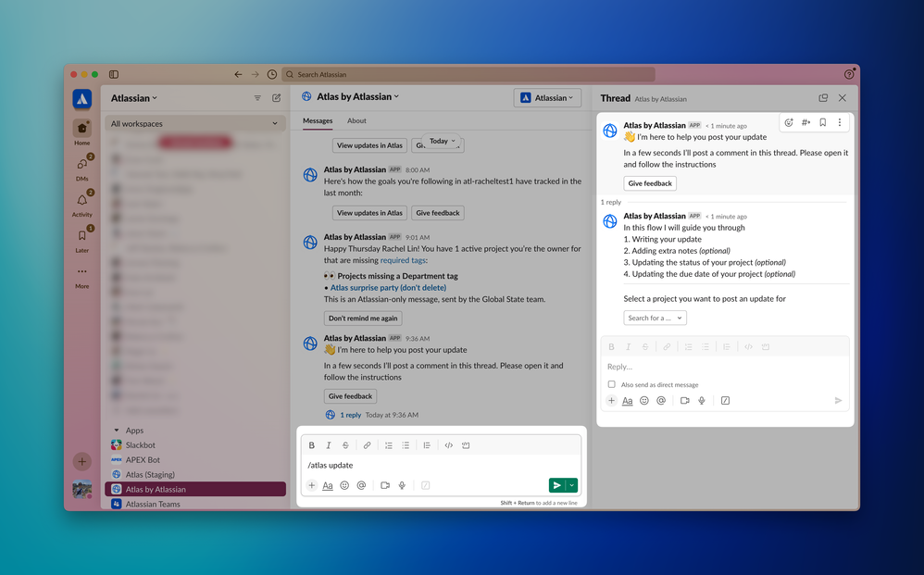Image resolution: width=924 pixels, height=575 pixels.
Task: Toggle italic in main message composer
Action: point(329,445)
